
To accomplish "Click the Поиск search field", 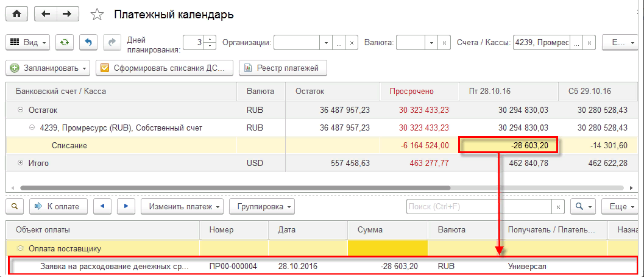I will (478, 207).
